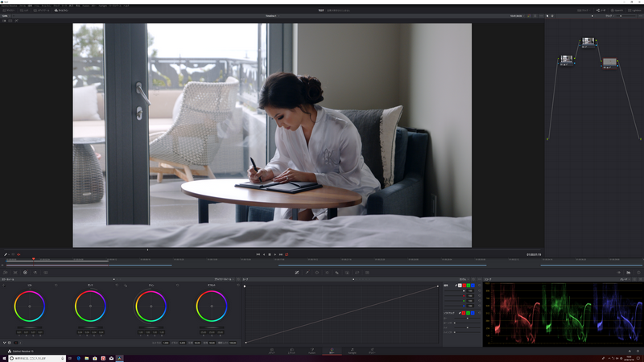Switch to the Edit page tab
The height and width of the screenshot is (362, 644).
[291, 351]
